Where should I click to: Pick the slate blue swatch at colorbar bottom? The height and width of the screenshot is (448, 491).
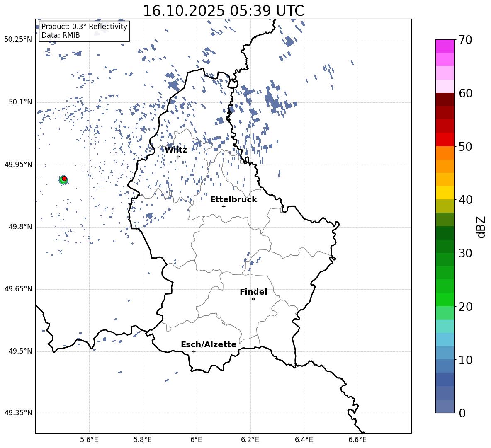click(445, 407)
